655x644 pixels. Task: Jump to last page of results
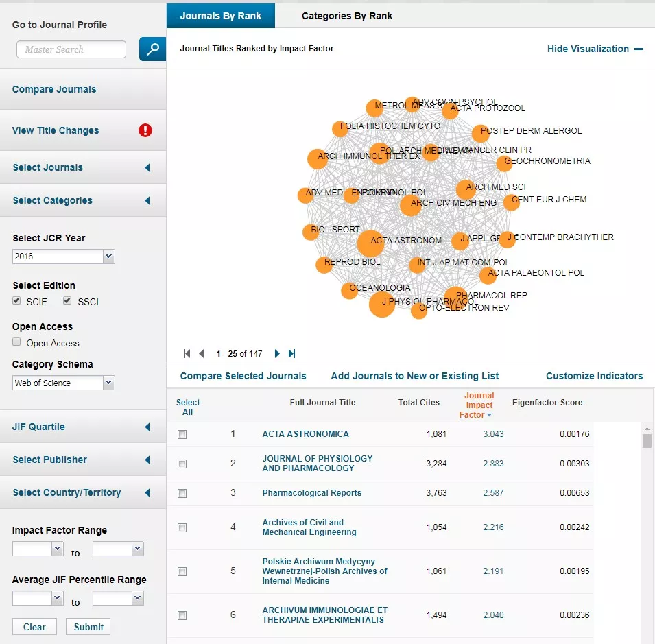292,354
